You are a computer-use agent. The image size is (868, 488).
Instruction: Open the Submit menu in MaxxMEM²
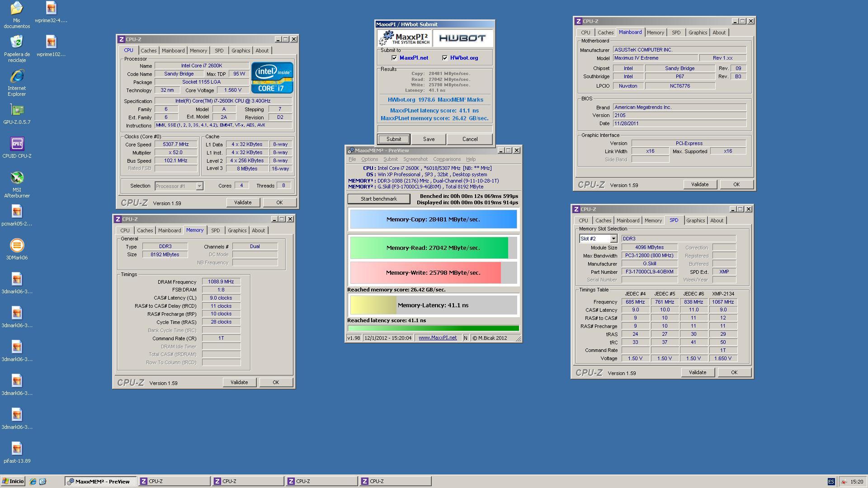point(391,159)
